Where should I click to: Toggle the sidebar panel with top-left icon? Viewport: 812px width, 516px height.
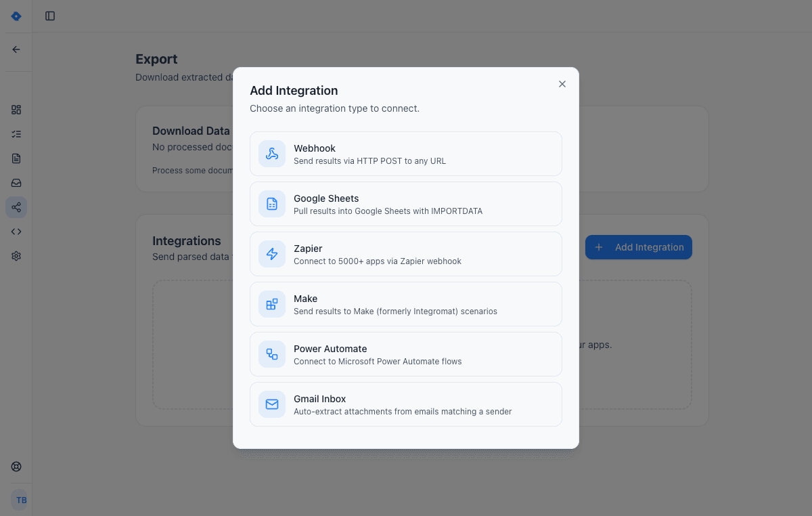pyautogui.click(x=49, y=16)
